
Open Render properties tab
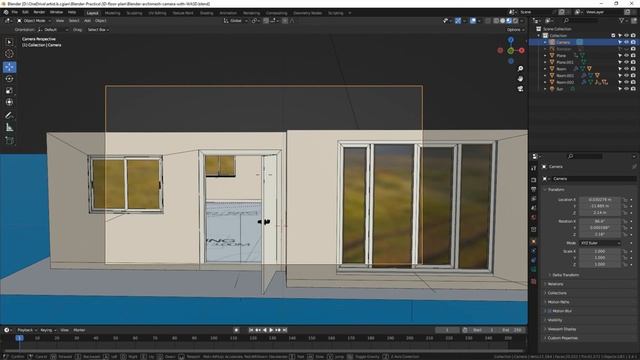point(533,180)
